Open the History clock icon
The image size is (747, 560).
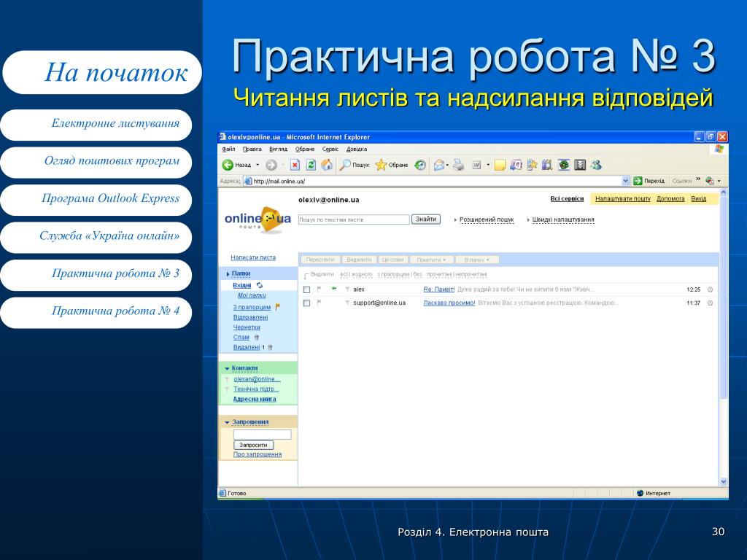tap(419, 166)
